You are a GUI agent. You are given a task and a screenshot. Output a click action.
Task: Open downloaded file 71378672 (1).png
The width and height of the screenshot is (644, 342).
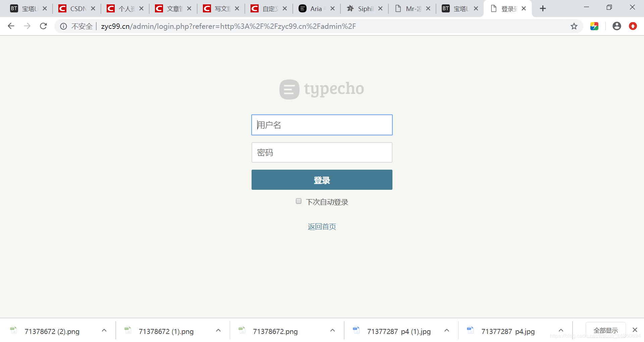pos(166,331)
